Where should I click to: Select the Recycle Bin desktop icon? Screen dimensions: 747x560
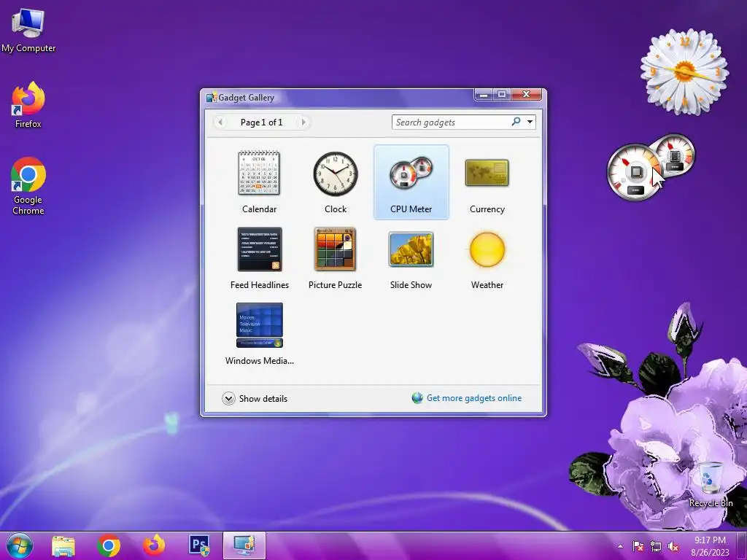[x=711, y=484]
